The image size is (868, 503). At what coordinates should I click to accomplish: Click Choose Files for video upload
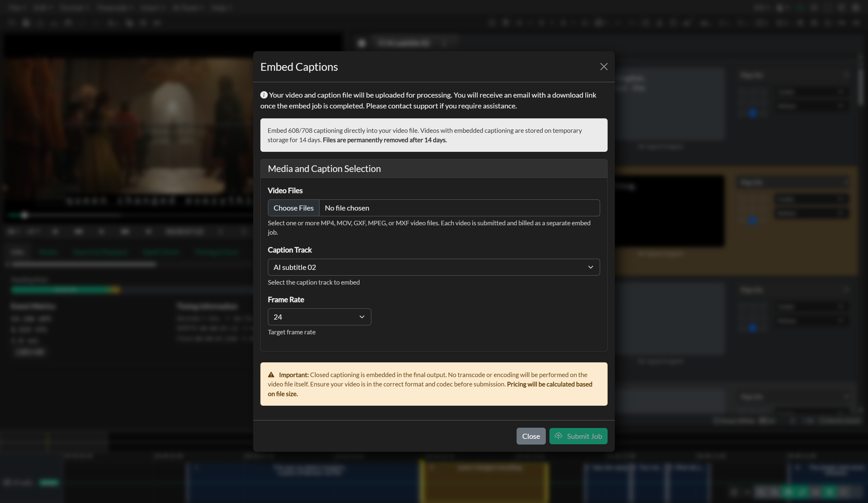coord(294,208)
